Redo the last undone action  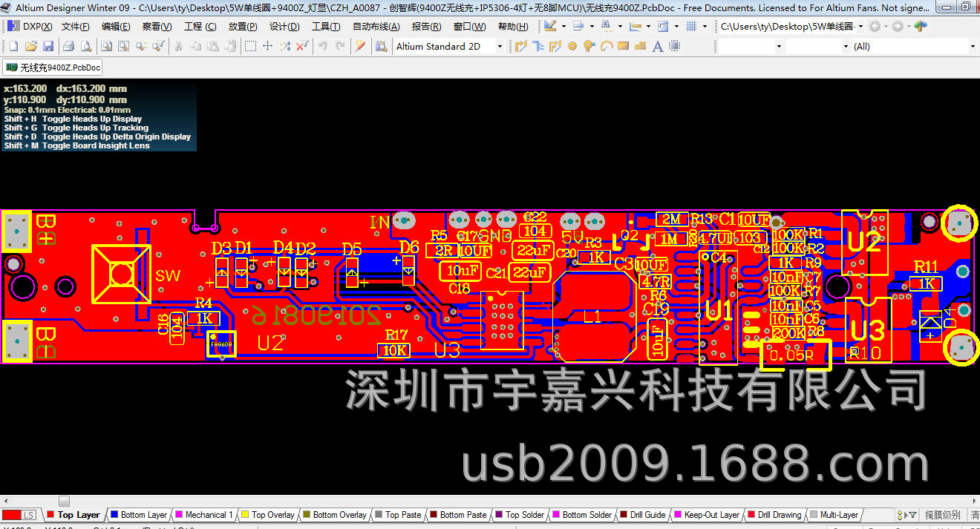pos(340,46)
